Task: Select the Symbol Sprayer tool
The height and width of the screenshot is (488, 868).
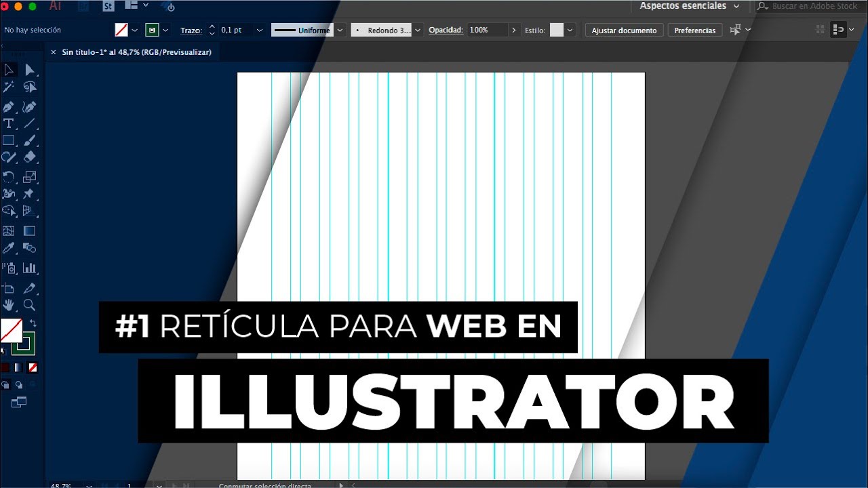Action: [9, 268]
